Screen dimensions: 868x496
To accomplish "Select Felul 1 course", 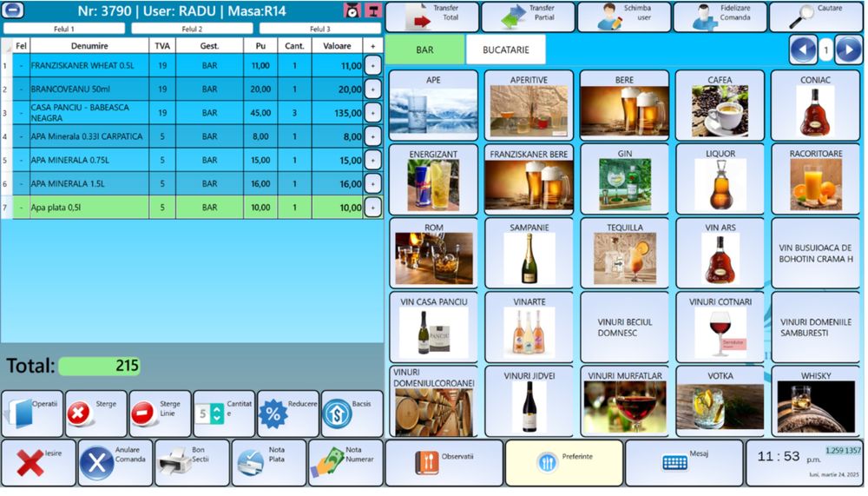I will click(x=64, y=29).
